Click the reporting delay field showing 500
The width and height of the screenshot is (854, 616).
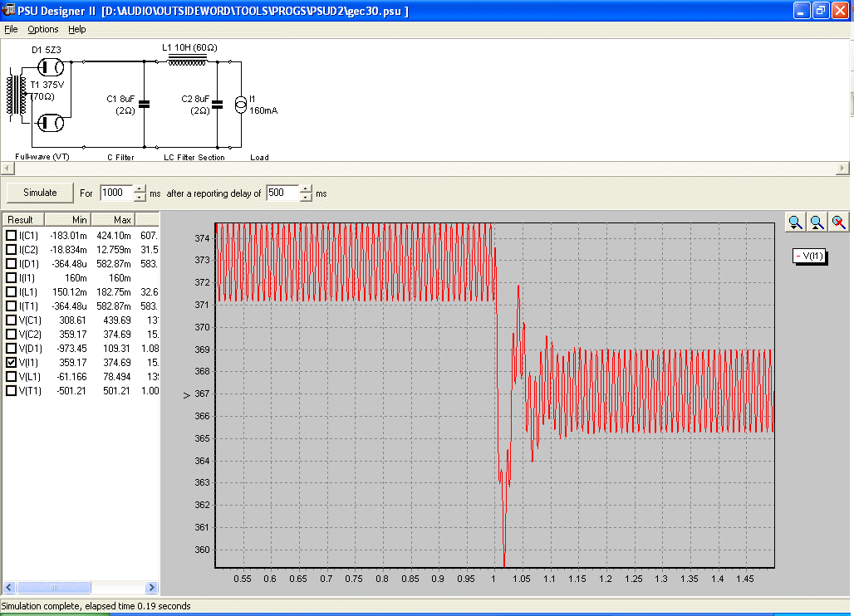(x=282, y=193)
